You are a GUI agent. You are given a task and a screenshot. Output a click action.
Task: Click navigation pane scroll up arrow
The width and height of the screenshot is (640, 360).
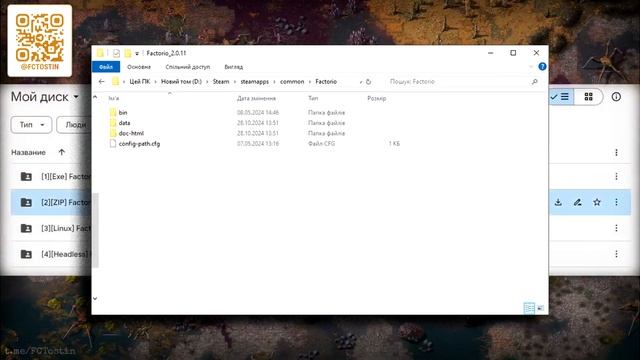[x=95, y=97]
